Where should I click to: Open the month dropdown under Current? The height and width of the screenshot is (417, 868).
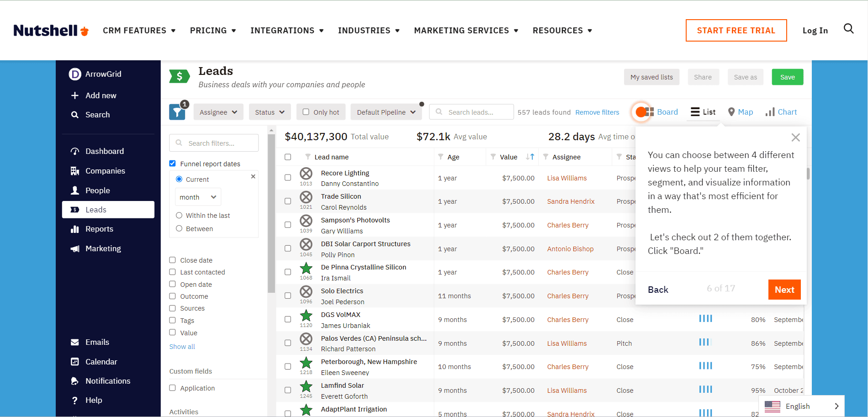(x=197, y=196)
